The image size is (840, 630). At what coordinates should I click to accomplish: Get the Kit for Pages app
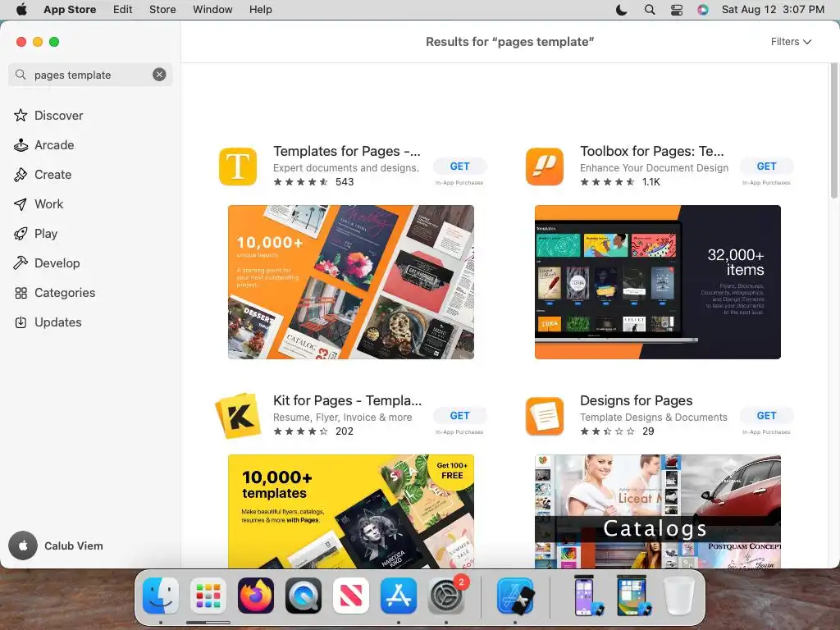pyautogui.click(x=459, y=415)
